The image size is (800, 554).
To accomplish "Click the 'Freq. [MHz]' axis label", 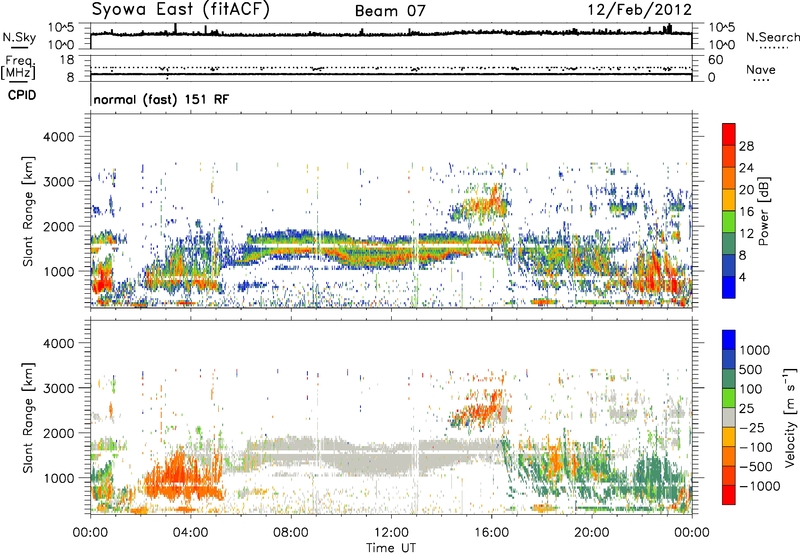I will (x=19, y=68).
